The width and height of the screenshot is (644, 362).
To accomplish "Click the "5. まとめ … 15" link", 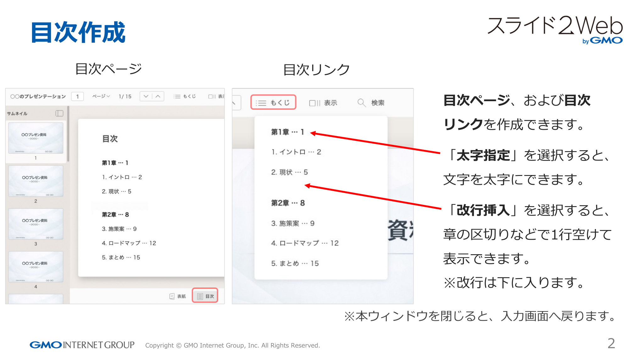I will (295, 263).
